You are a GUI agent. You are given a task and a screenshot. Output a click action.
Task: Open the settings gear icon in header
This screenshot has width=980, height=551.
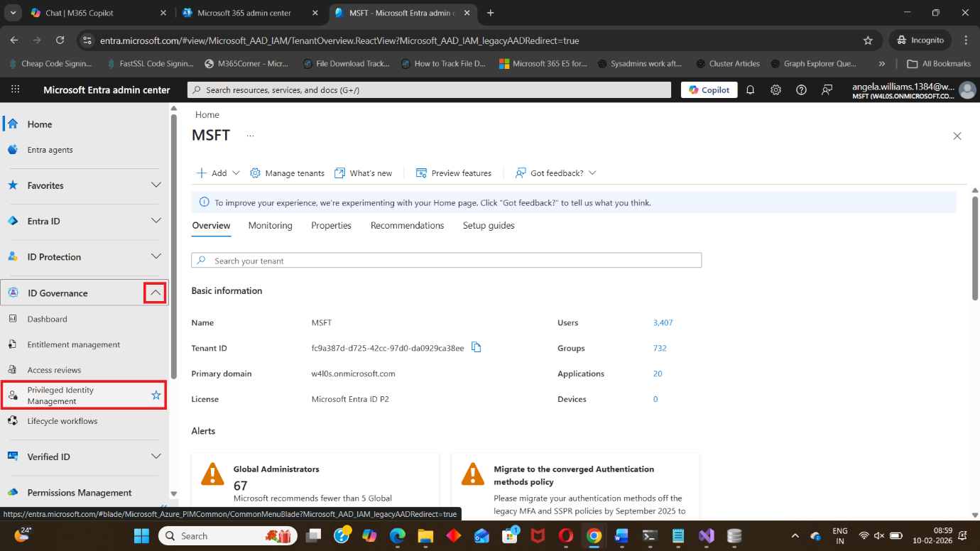(775, 90)
